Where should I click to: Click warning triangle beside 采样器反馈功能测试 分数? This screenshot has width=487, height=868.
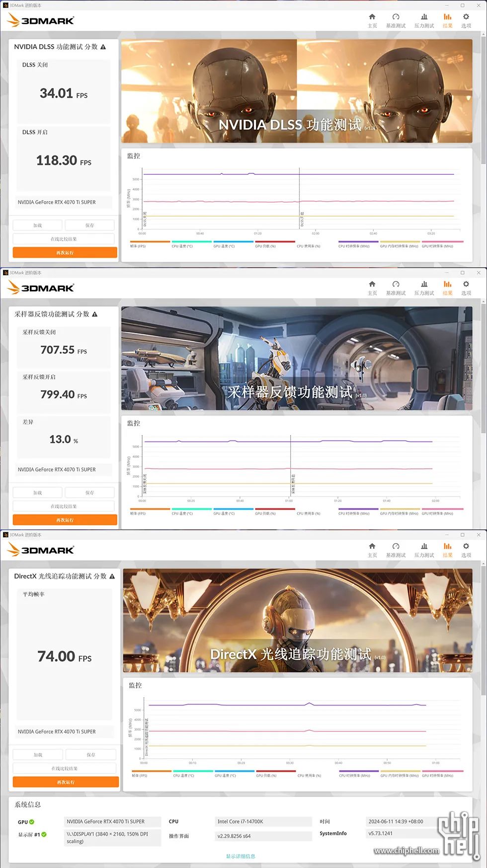point(95,314)
